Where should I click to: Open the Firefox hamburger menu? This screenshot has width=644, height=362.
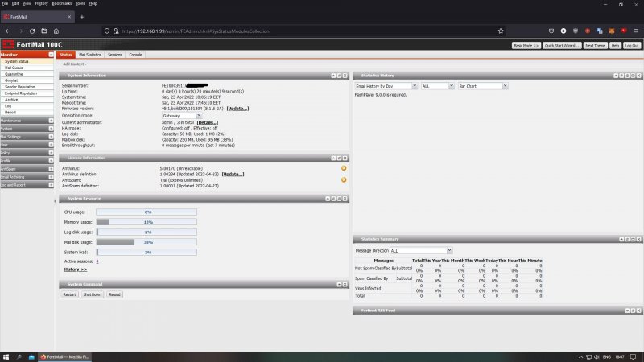point(636,31)
